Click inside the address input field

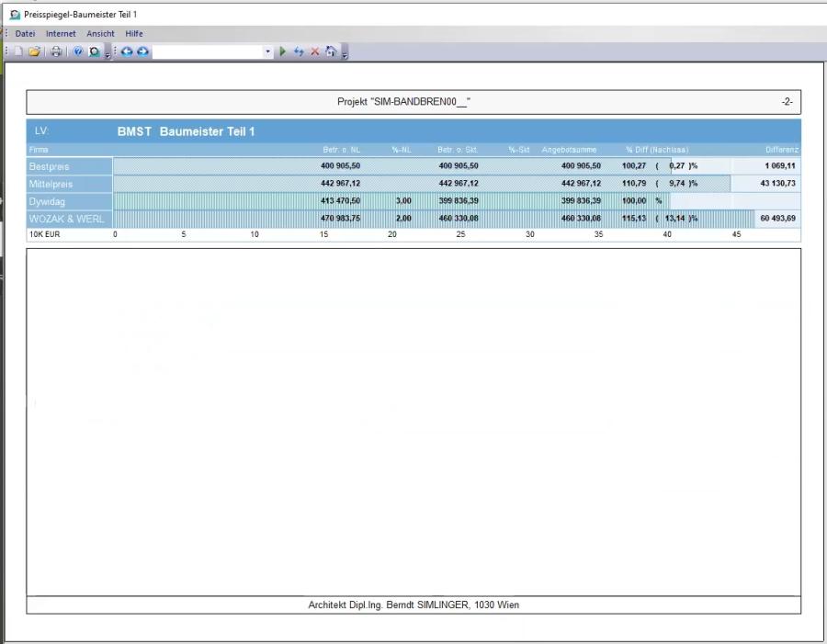click(x=208, y=51)
